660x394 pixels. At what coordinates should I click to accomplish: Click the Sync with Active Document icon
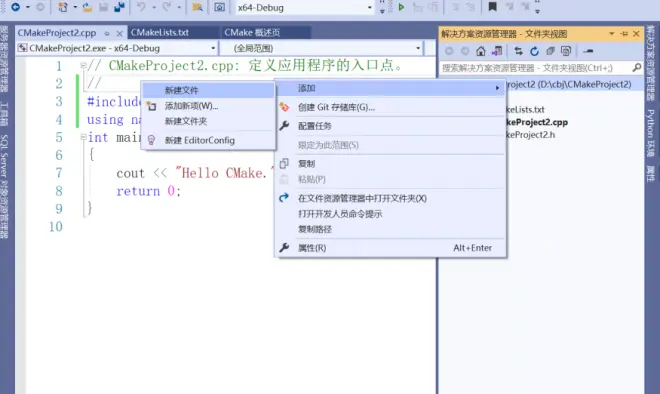click(519, 51)
